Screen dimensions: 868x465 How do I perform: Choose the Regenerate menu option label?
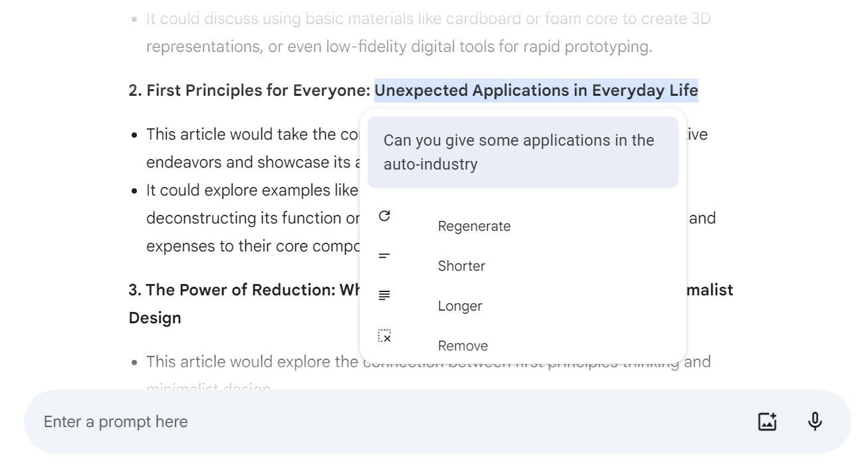474,226
